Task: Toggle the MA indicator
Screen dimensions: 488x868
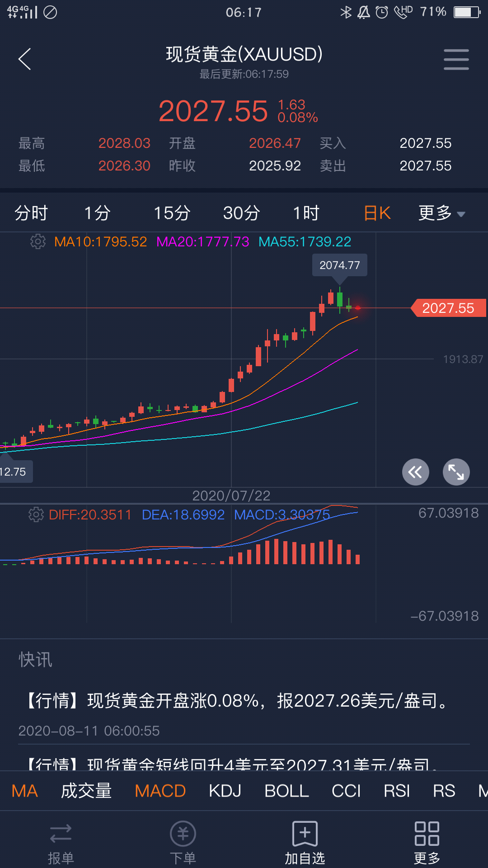Action: [25, 791]
